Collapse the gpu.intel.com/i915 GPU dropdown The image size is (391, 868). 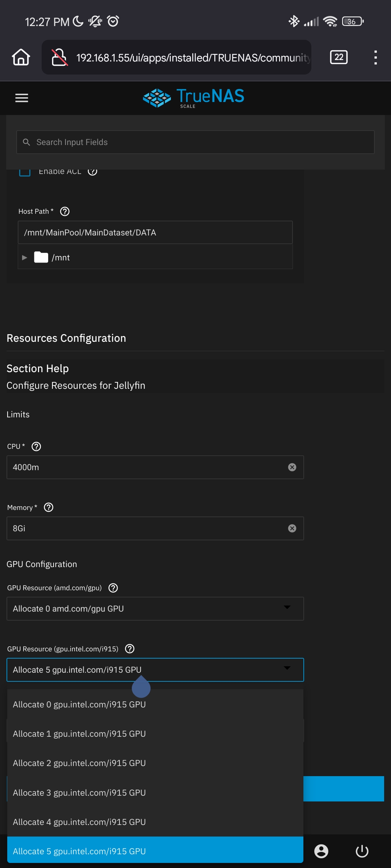coord(287,668)
